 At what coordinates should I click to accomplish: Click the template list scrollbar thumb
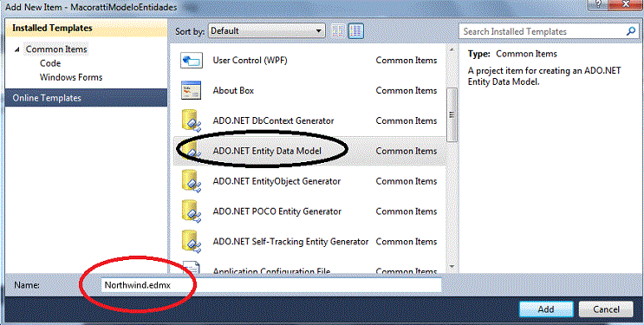click(452, 115)
